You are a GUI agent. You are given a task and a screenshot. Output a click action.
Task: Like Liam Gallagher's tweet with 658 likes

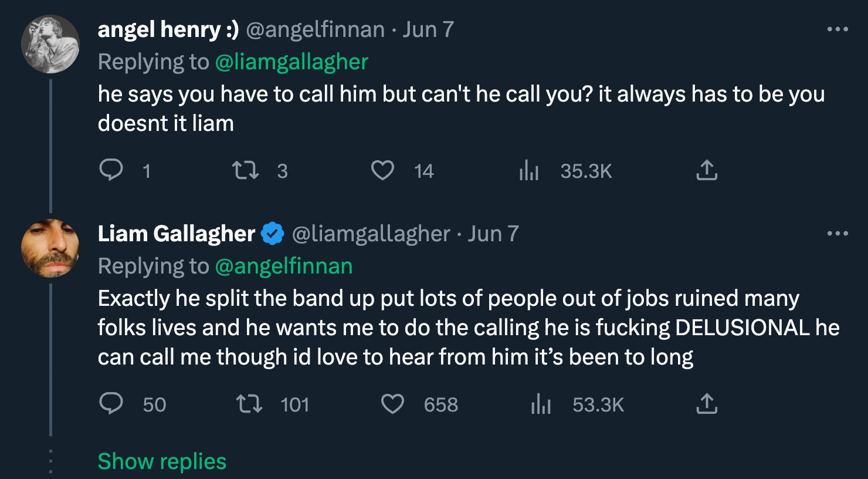pyautogui.click(x=392, y=404)
